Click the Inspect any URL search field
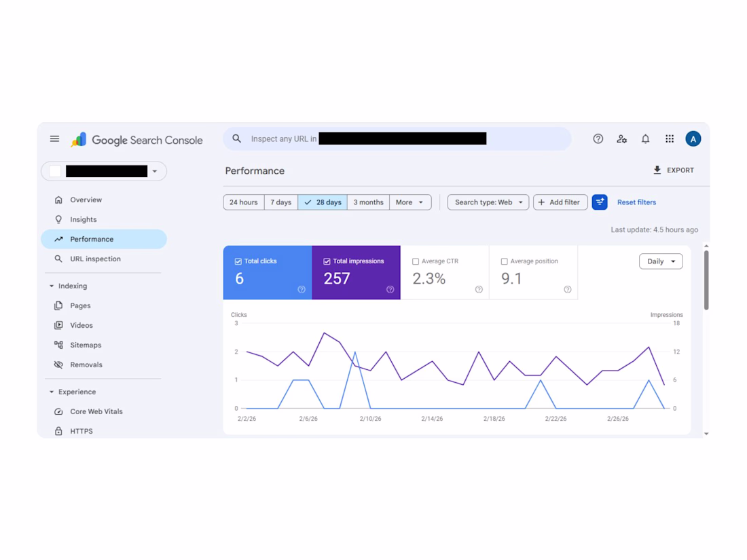This screenshot has height=560, width=747. 397,138
